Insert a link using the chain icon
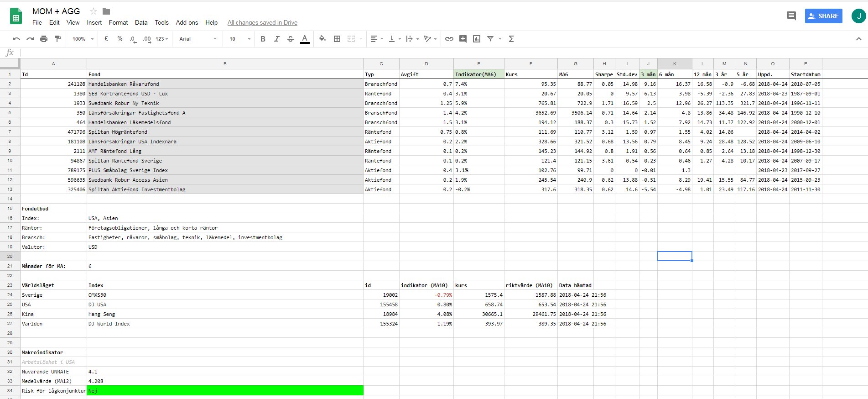 [x=449, y=39]
